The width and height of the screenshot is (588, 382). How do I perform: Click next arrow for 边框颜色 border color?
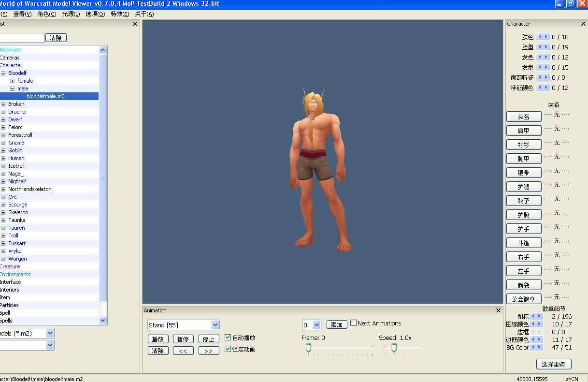pyautogui.click(x=540, y=339)
